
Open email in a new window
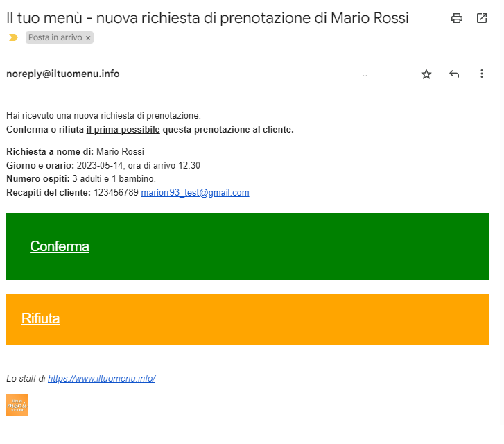[x=482, y=19]
